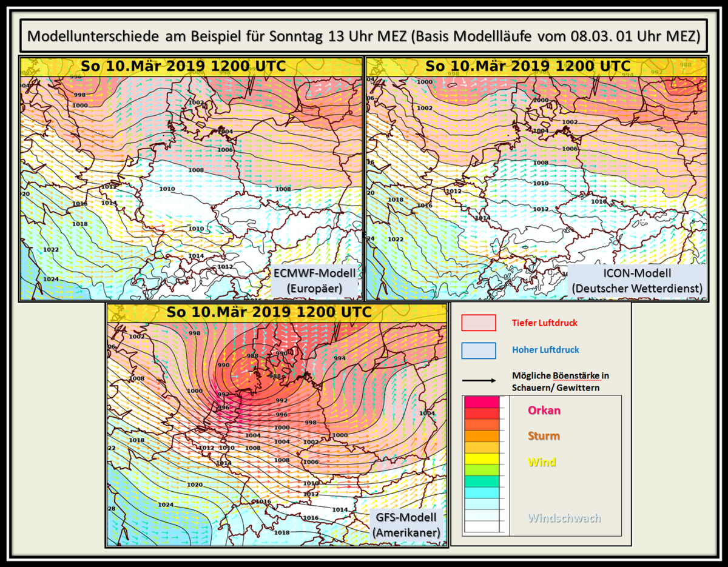This screenshot has height=567, width=728.
Task: Open the ICON model weather map
Action: pos(536,178)
